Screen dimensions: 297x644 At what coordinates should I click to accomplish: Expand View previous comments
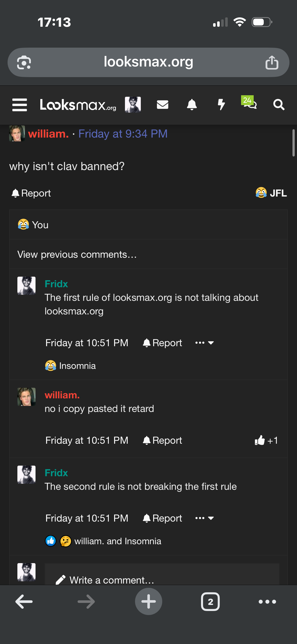click(x=77, y=254)
